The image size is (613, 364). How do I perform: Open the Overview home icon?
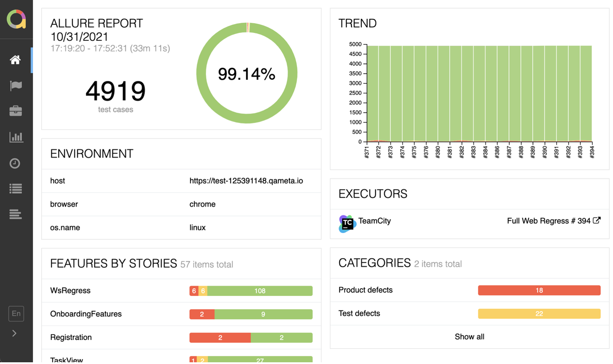[15, 60]
